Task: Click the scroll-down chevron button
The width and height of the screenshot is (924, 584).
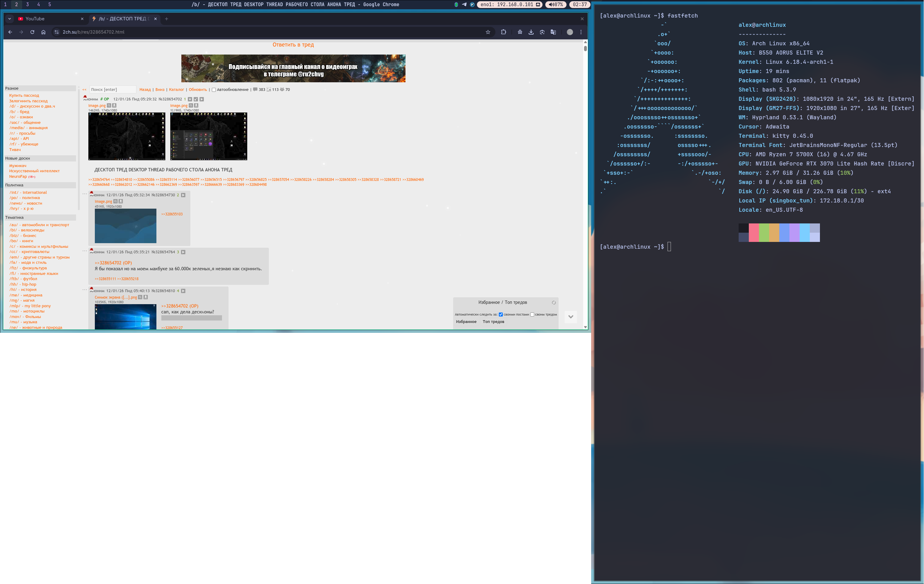Action: [x=571, y=317]
